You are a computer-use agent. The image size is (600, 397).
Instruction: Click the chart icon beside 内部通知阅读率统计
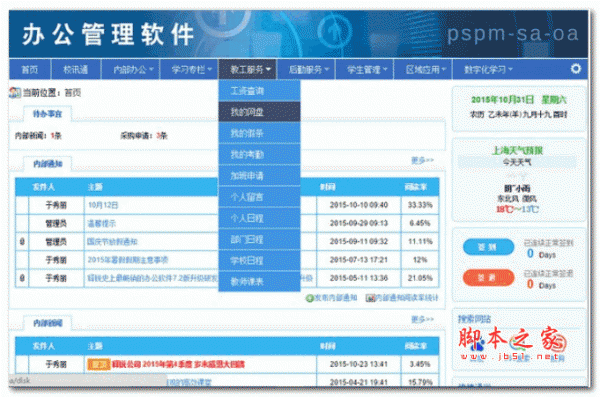(x=370, y=298)
